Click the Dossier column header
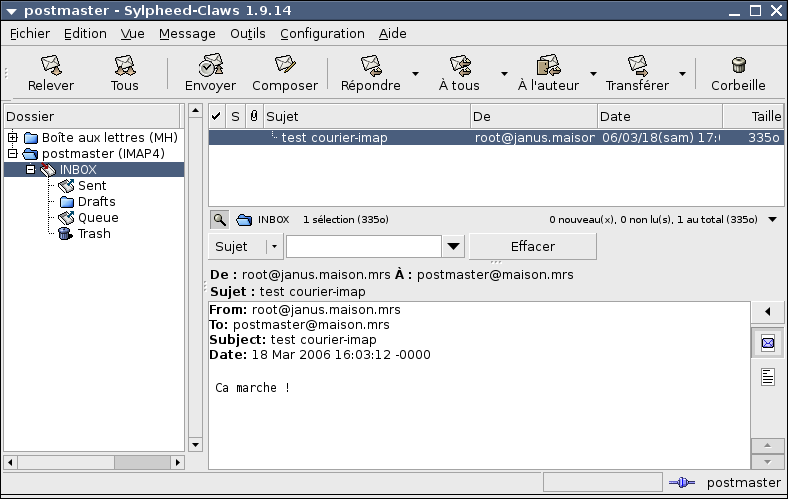 92,116
